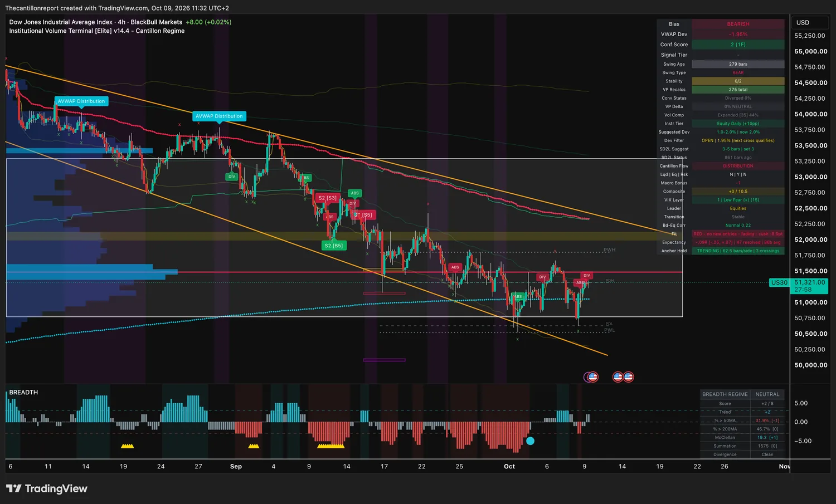Screen dimensions: 836x504
Task: Click the Anchor Hold TRENDING cell
Action: (738, 251)
